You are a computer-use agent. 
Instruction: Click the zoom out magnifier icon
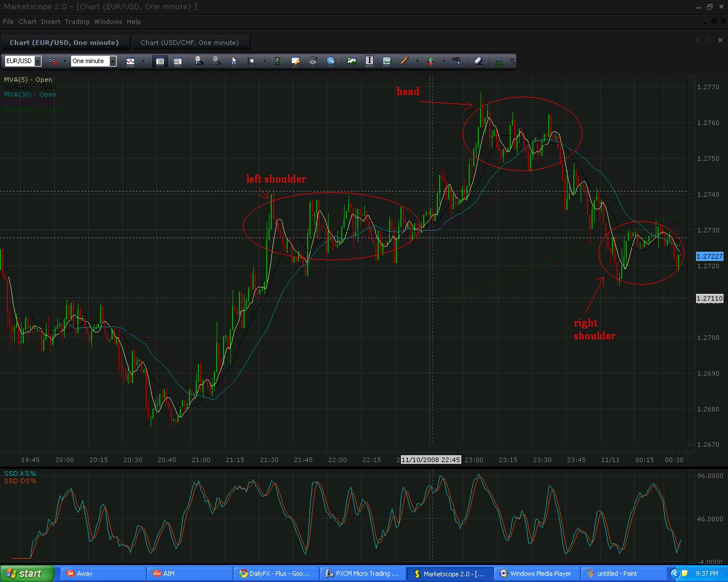216,61
